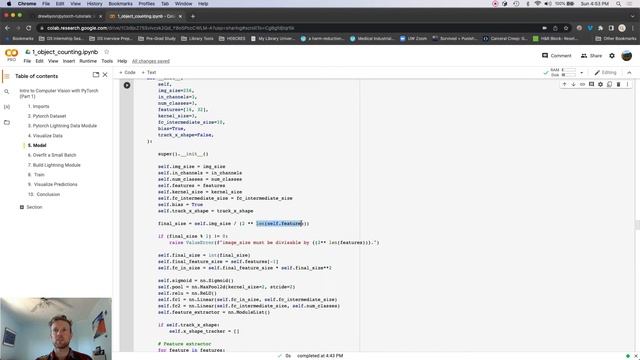This screenshot has width=640, height=360.
Task: Run the code cell with play button
Action: (x=127, y=85)
